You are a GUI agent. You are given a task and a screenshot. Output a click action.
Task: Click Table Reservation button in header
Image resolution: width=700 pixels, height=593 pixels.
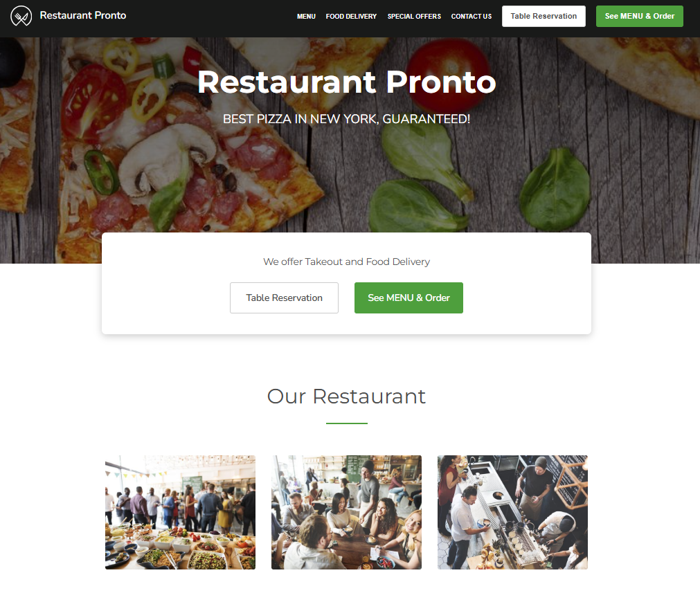[x=544, y=16]
